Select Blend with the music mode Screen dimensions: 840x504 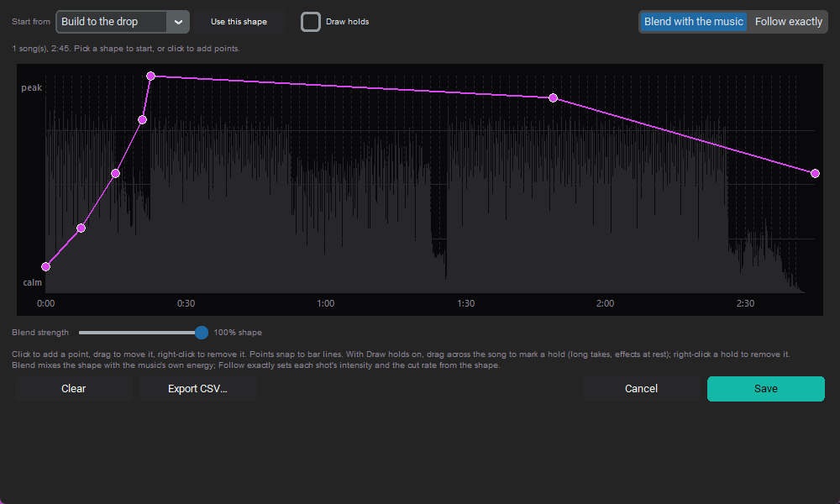pyautogui.click(x=693, y=22)
